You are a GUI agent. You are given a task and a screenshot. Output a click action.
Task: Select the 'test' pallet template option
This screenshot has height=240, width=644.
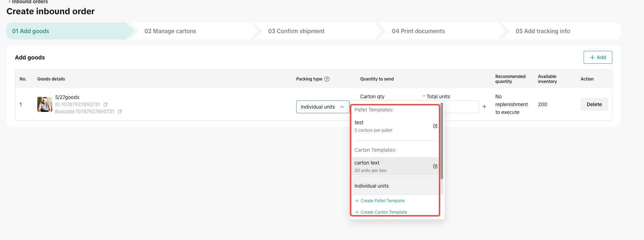tap(388, 126)
